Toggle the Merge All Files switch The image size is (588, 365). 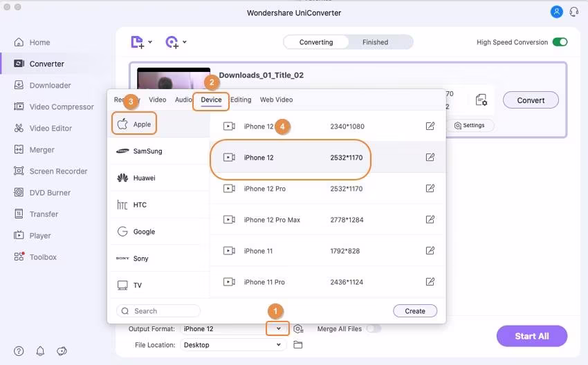[x=374, y=328]
